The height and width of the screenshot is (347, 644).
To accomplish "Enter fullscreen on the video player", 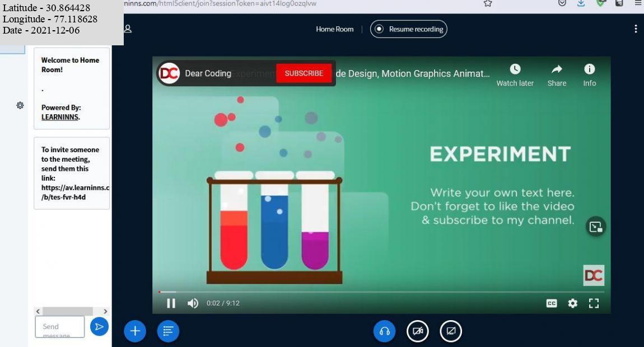I will pos(594,303).
